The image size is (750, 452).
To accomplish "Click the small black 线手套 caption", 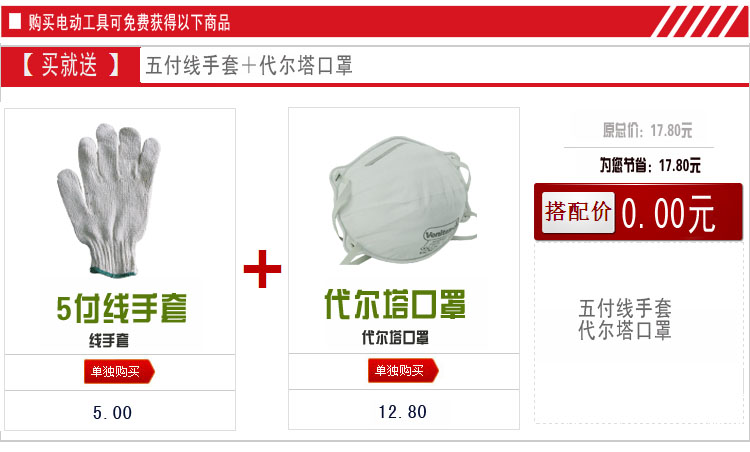I will [x=109, y=341].
